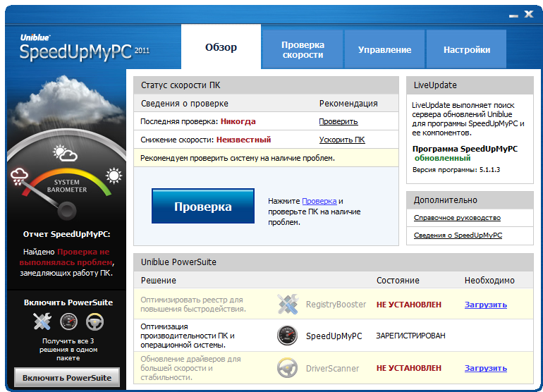The height and width of the screenshot is (392, 543).
Task: Switch to Проверка скорости tab
Action: coord(303,49)
